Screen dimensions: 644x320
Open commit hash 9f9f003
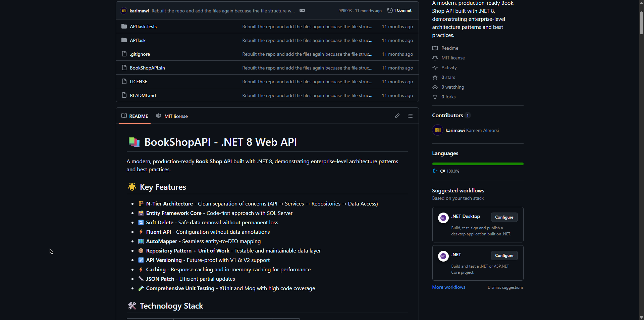[345, 11]
